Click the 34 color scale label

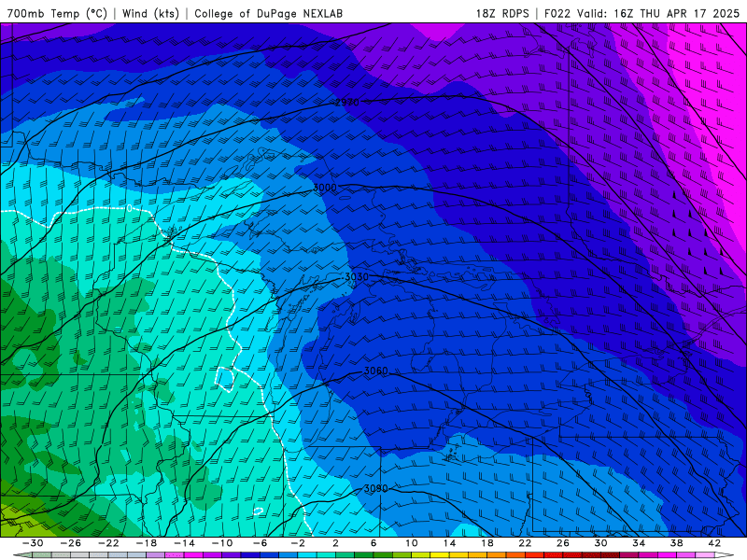coord(639,543)
